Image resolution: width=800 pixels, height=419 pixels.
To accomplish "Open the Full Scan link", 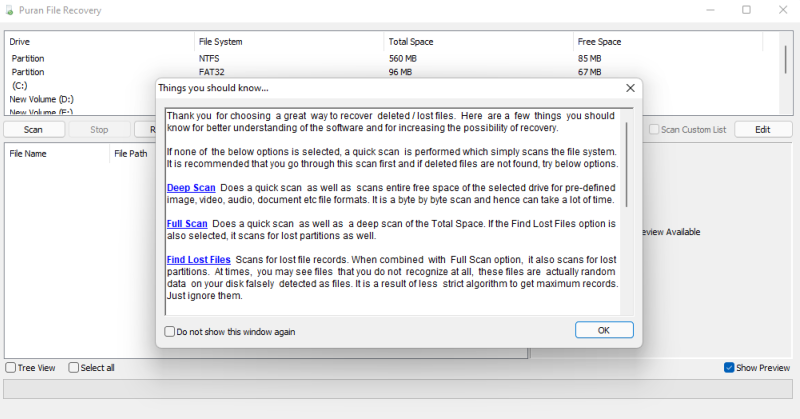I will (x=187, y=224).
